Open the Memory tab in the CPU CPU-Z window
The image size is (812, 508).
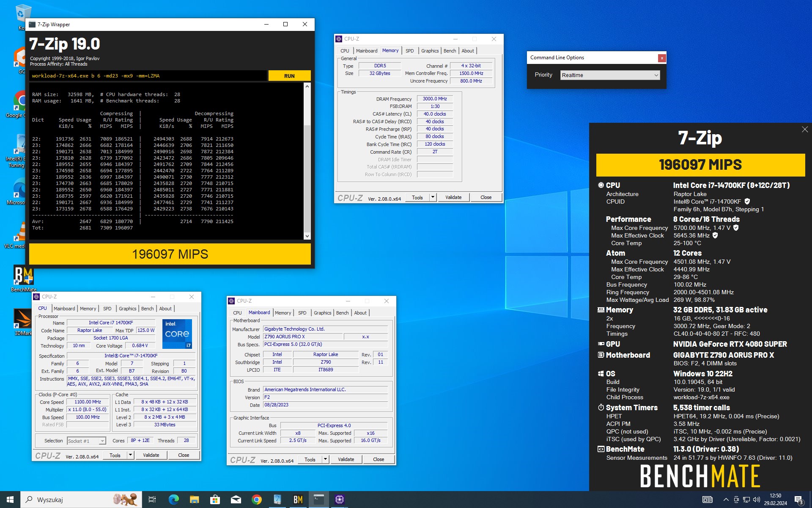pyautogui.click(x=88, y=309)
